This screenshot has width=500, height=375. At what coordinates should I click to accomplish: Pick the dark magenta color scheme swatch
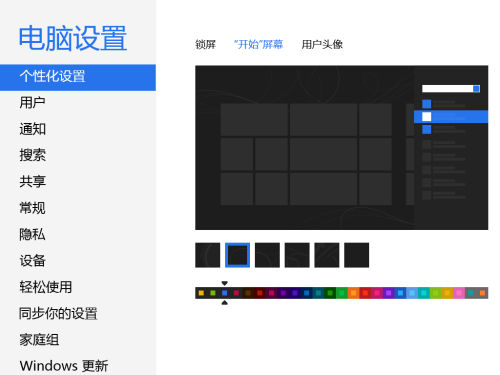tap(272, 293)
